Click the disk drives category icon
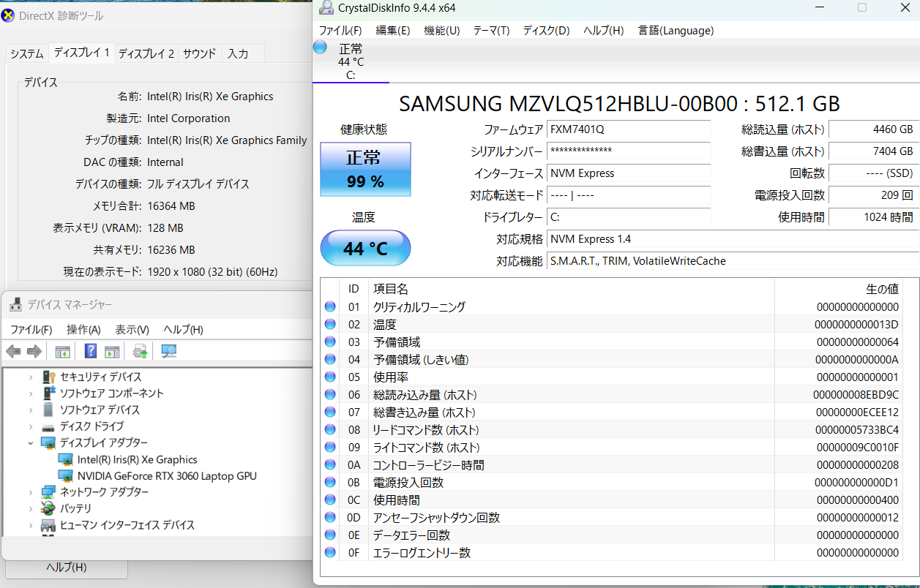 [48, 426]
